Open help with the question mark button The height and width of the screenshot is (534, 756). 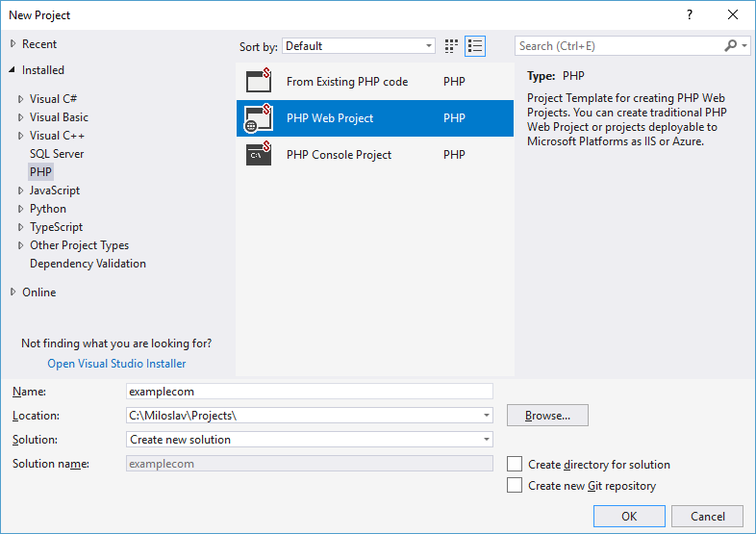[690, 15]
